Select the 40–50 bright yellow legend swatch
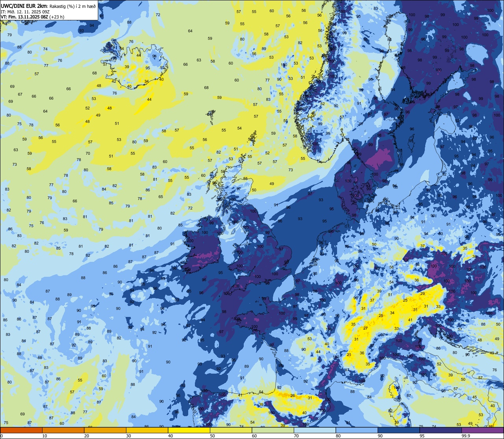This screenshot has height=439, width=504. pyautogui.click(x=189, y=430)
